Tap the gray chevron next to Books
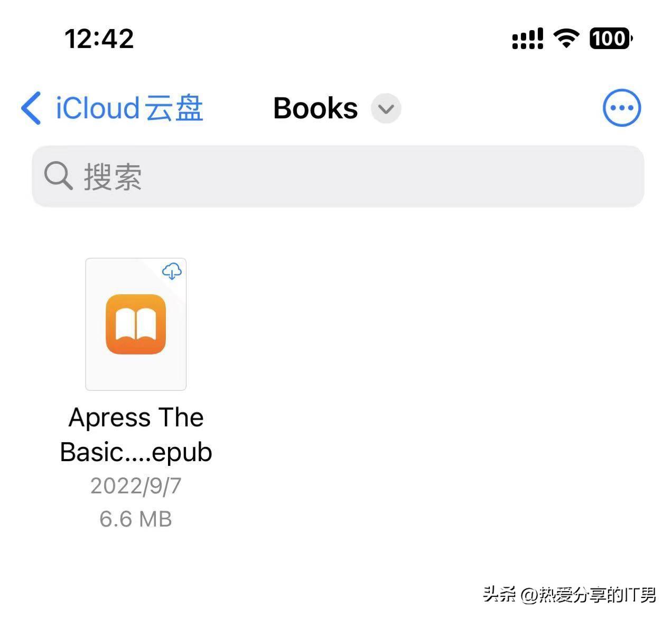672x618 pixels. [386, 108]
